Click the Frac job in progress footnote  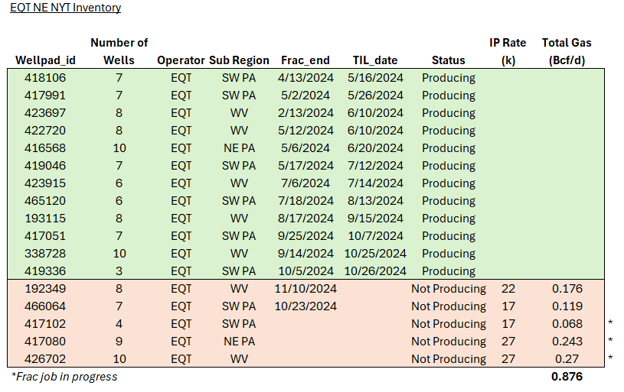click(64, 376)
